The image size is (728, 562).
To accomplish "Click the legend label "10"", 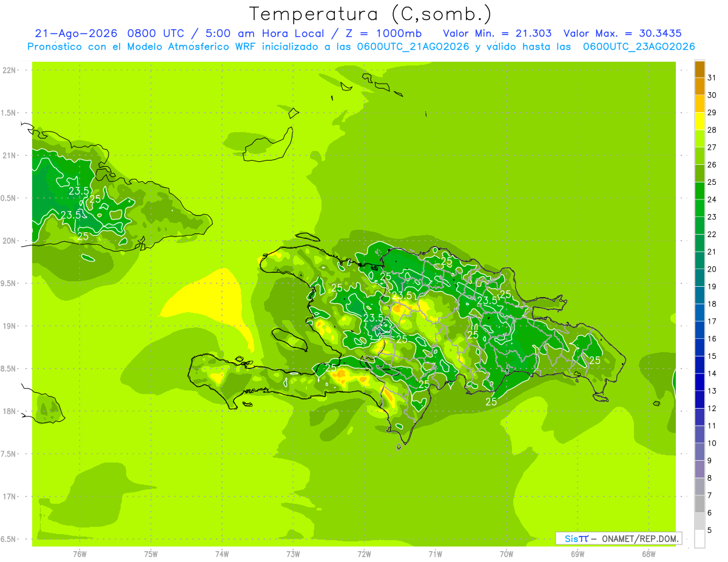I will [x=712, y=443].
